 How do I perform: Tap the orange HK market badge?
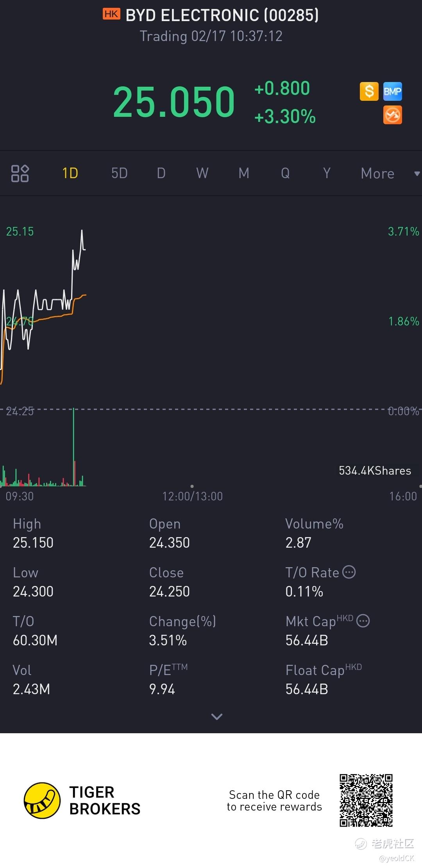(111, 14)
